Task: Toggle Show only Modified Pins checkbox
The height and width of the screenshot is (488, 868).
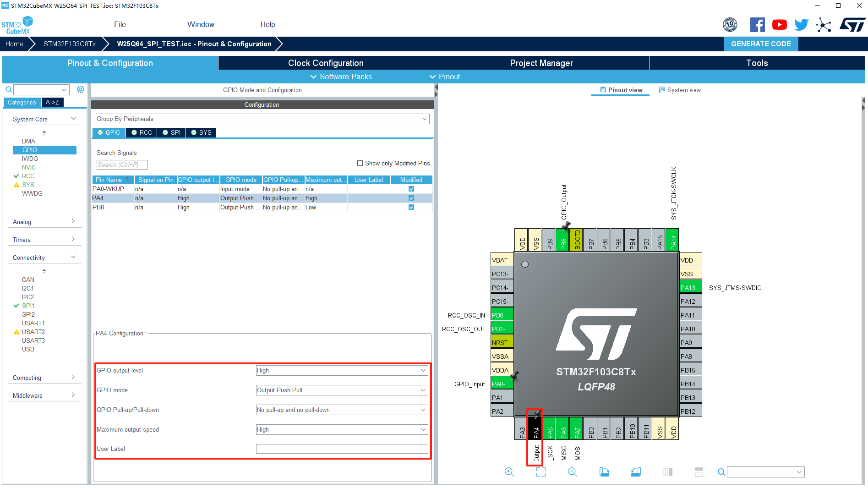Action: (360, 163)
